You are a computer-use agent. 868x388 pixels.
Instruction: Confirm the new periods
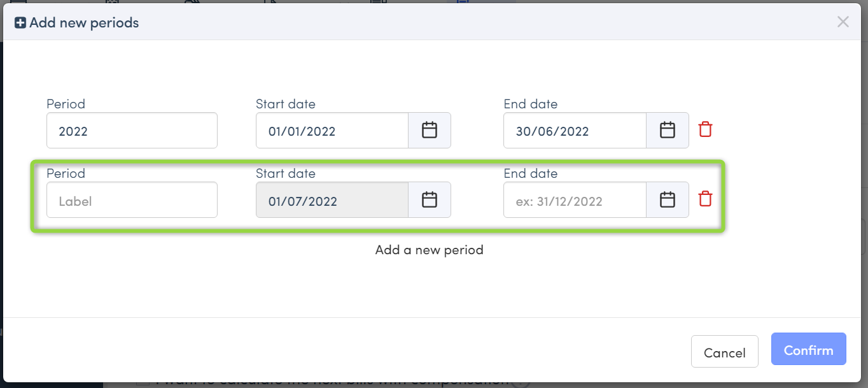coord(808,349)
